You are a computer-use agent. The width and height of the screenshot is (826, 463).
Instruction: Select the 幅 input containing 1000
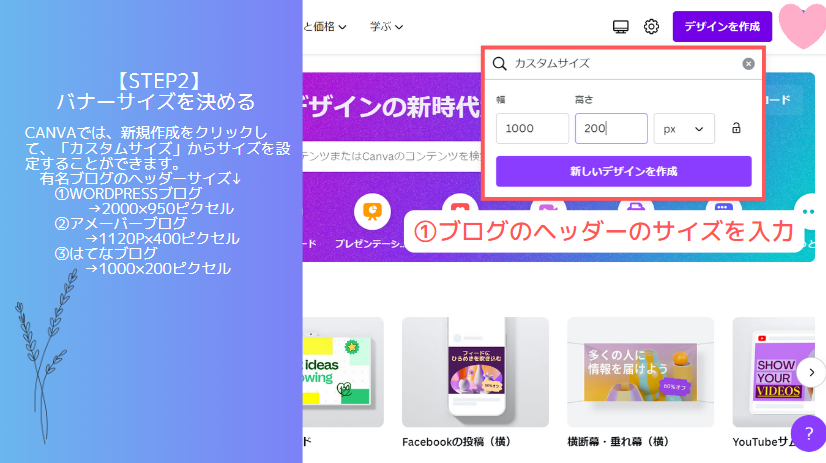click(532, 129)
